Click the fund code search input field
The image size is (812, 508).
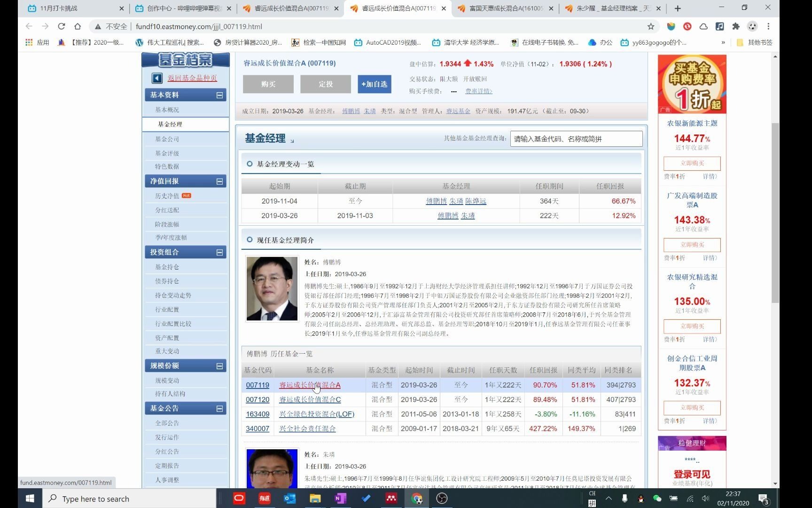[x=576, y=139]
